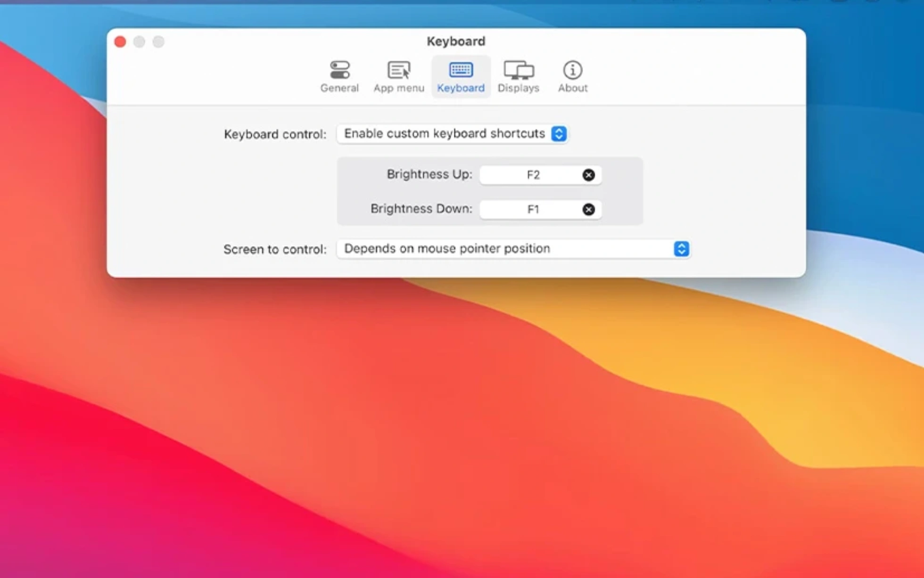Switch to the Displays tab

[x=518, y=76]
